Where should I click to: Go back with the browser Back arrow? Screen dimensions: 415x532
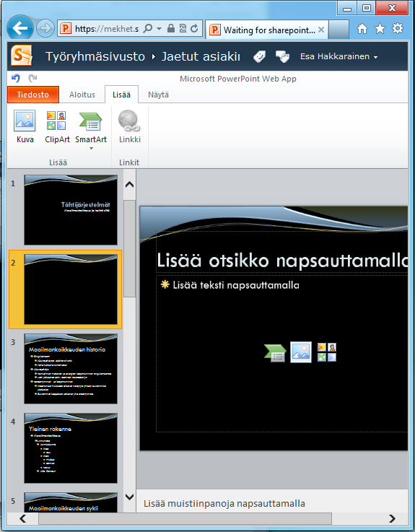tap(20, 28)
